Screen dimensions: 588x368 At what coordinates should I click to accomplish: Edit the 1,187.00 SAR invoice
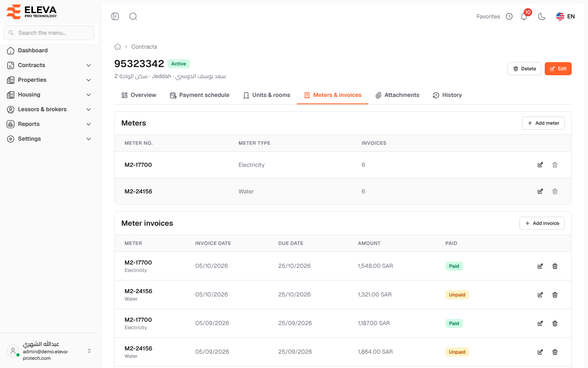540,323
